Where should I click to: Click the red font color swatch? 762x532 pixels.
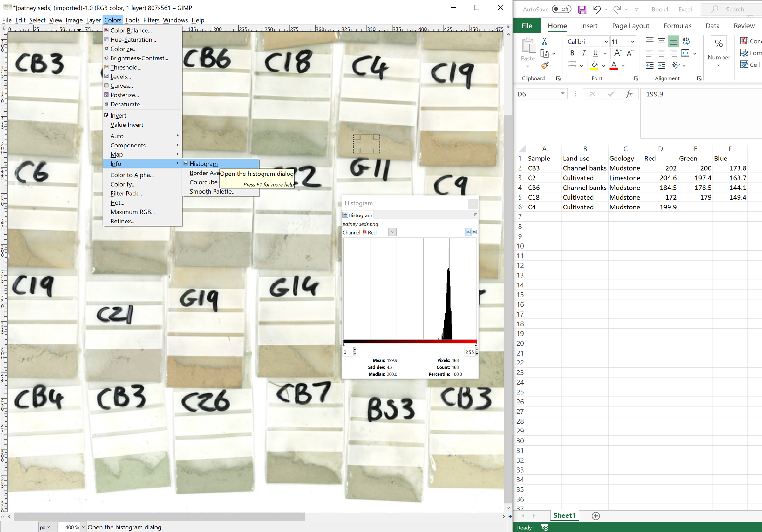[x=614, y=66]
